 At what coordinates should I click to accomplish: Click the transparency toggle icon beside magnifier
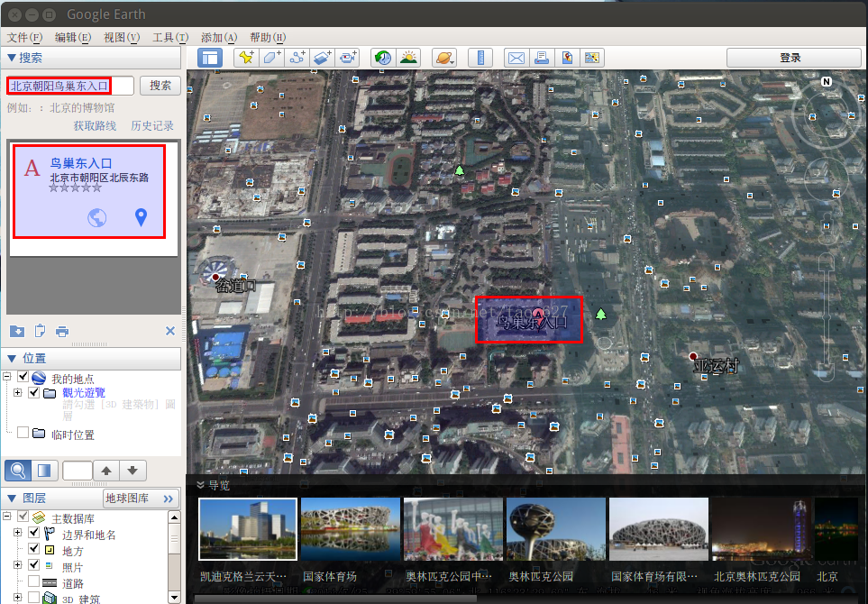[x=44, y=471]
